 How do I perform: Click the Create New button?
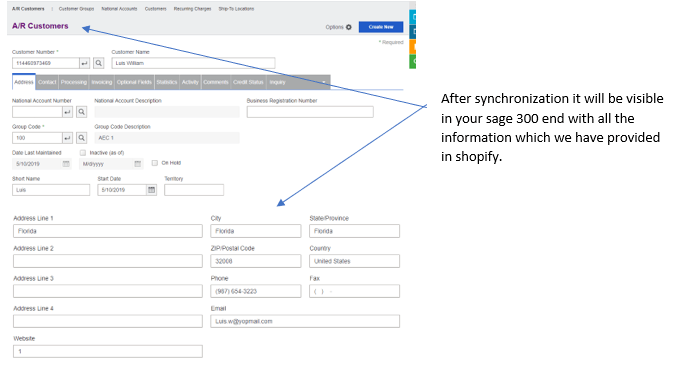(x=381, y=27)
